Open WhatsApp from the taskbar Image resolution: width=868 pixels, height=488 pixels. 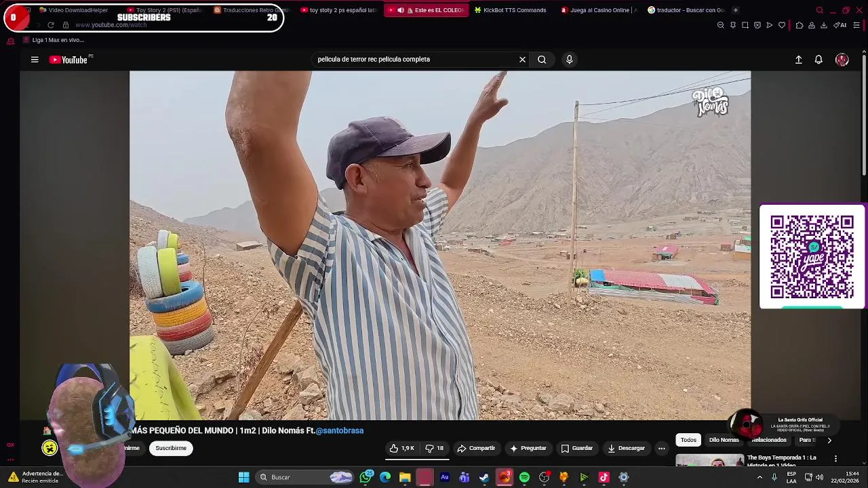pos(366,477)
